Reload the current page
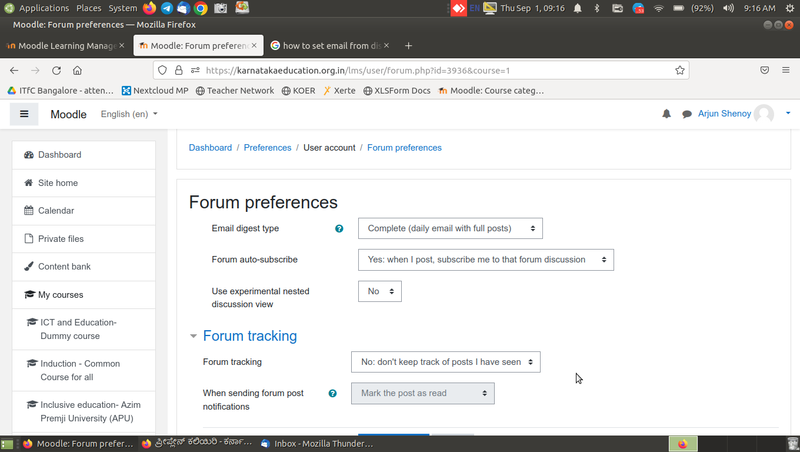The height and width of the screenshot is (452, 800). [56, 70]
